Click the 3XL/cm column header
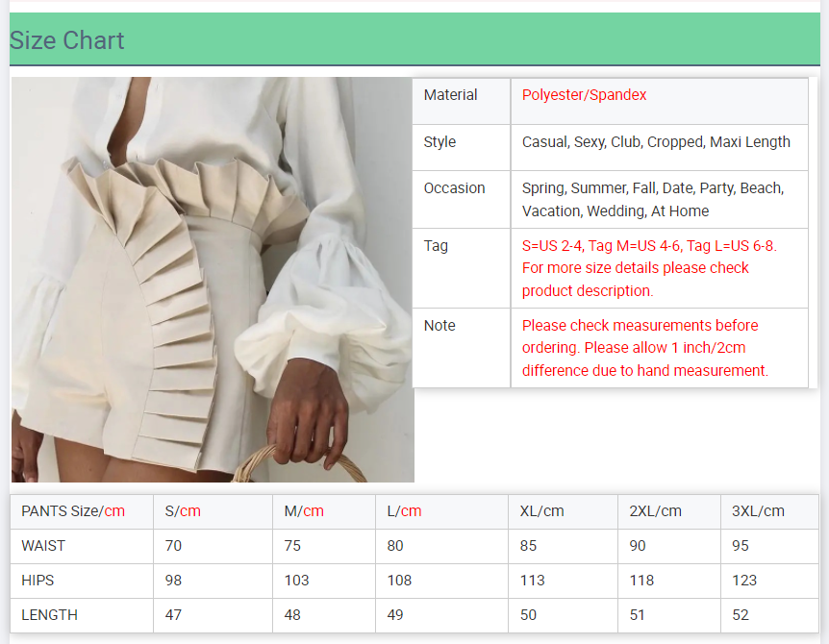This screenshot has height=644, width=829. (758, 511)
